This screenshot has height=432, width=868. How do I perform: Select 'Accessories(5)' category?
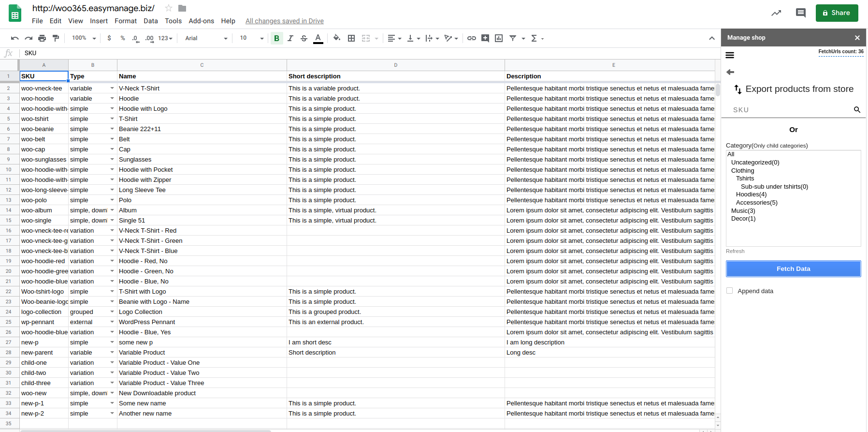756,203
